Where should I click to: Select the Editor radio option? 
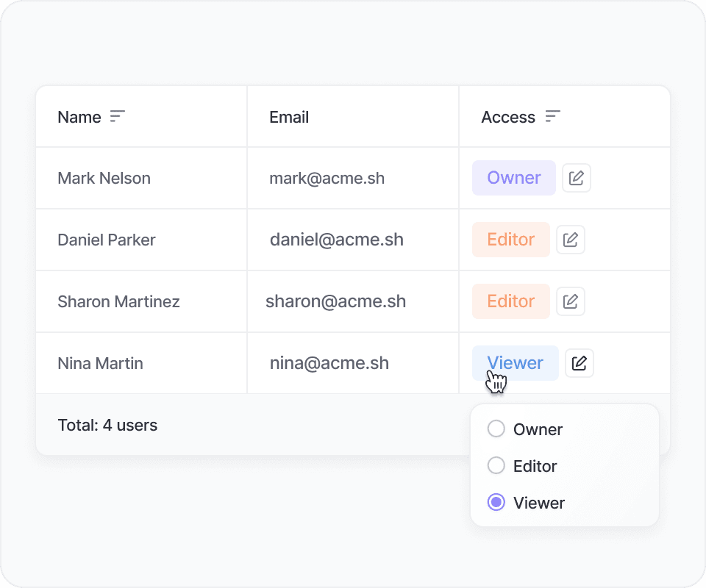(x=496, y=466)
